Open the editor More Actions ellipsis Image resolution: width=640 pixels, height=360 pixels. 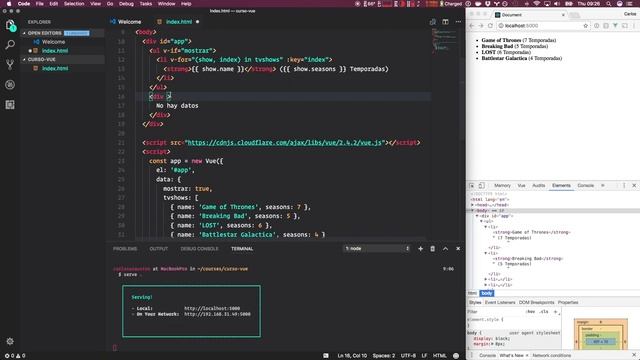click(458, 22)
